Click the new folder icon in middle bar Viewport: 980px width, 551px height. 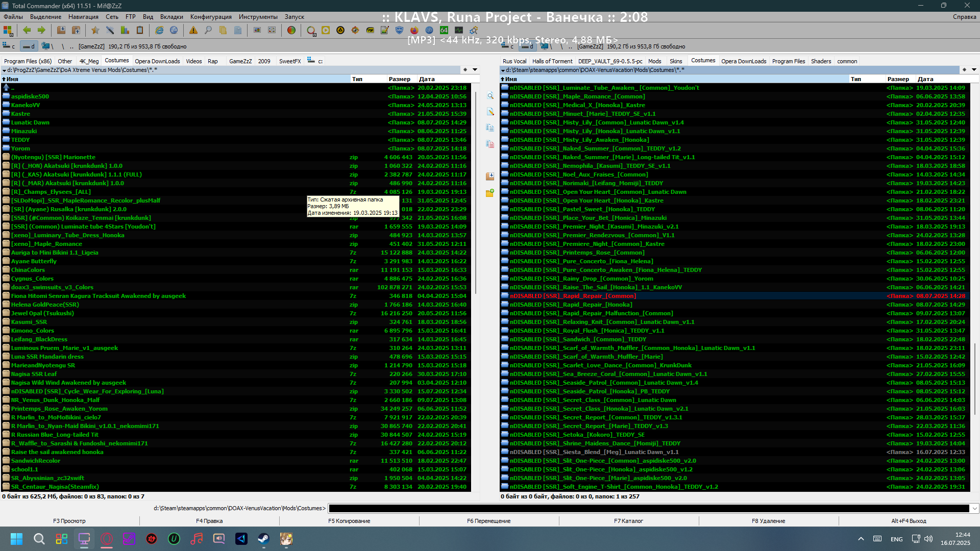pyautogui.click(x=490, y=193)
